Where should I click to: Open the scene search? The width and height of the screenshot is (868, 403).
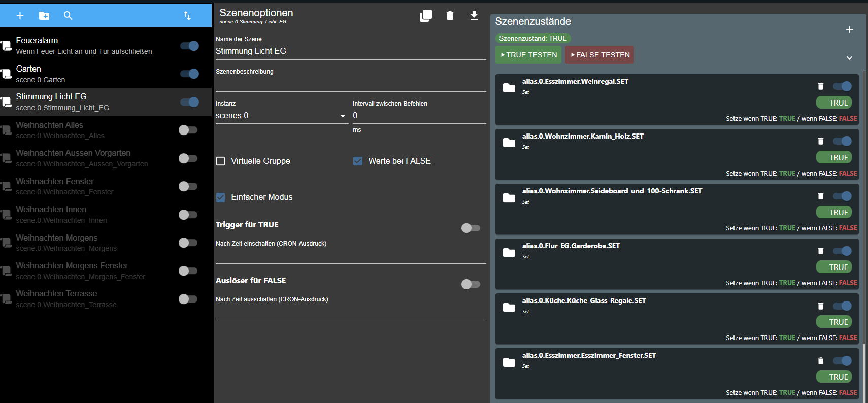click(68, 16)
